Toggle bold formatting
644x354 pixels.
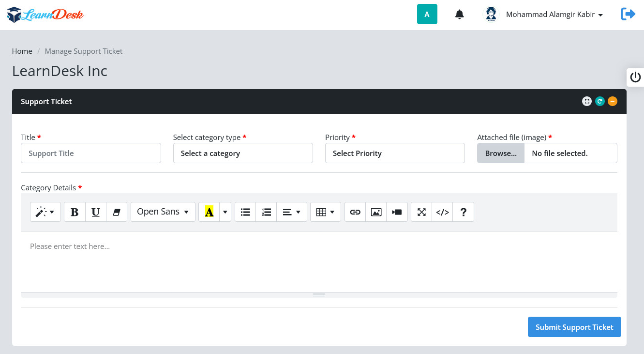(x=75, y=212)
